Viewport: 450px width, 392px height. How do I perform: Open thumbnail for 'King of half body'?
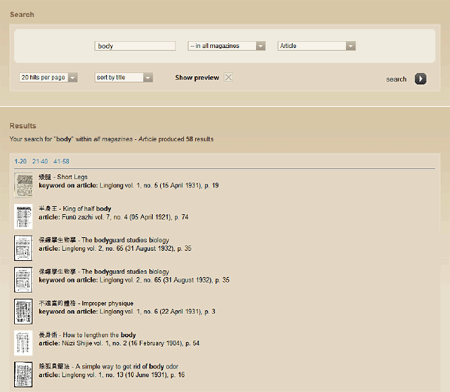coord(23,216)
